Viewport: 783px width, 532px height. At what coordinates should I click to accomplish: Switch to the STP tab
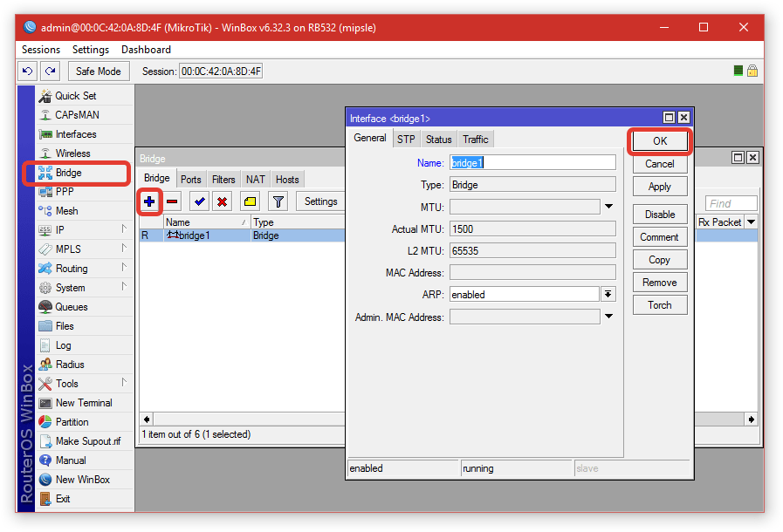(406, 140)
